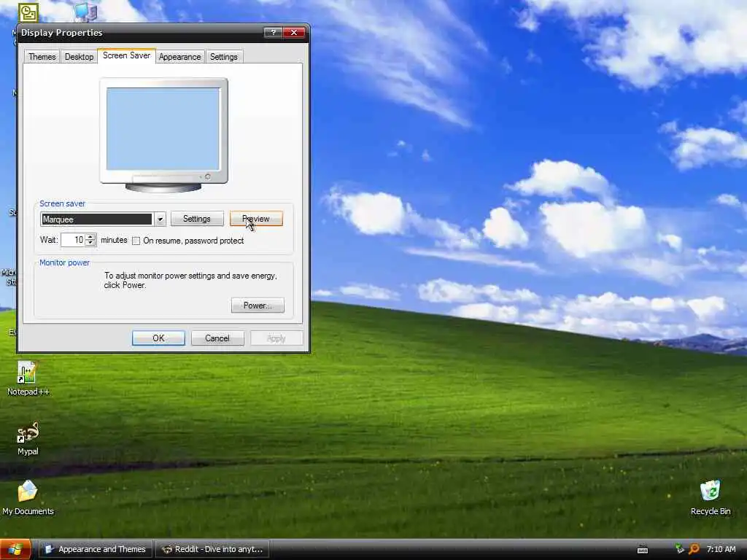Click the Display Properties title bar text
The height and width of the screenshot is (560, 747).
click(61, 32)
